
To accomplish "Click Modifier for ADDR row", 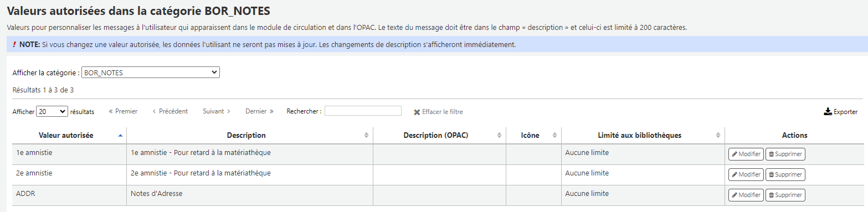I will pyautogui.click(x=746, y=195).
